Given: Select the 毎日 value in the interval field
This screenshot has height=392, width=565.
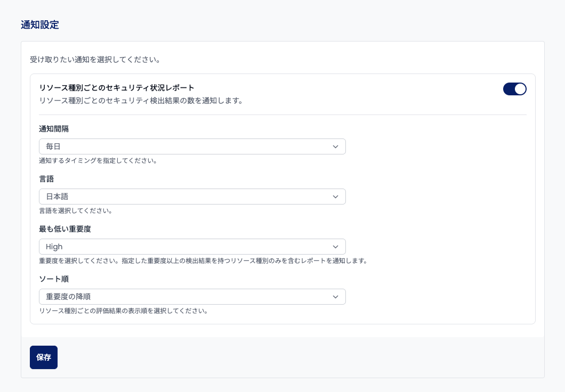Looking at the screenshot, I should point(53,146).
